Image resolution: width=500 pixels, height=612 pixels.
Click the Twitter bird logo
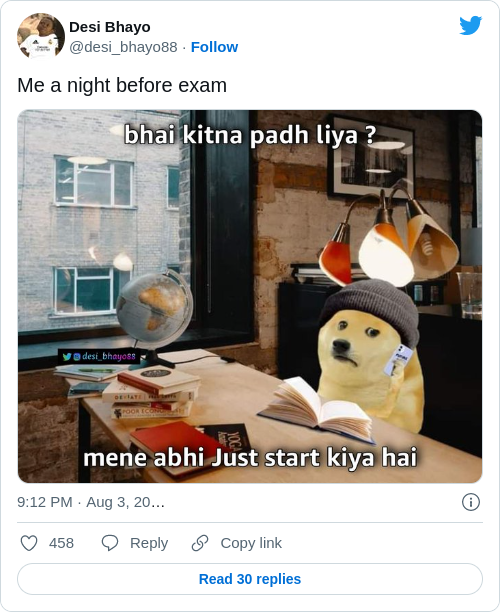pos(470,26)
